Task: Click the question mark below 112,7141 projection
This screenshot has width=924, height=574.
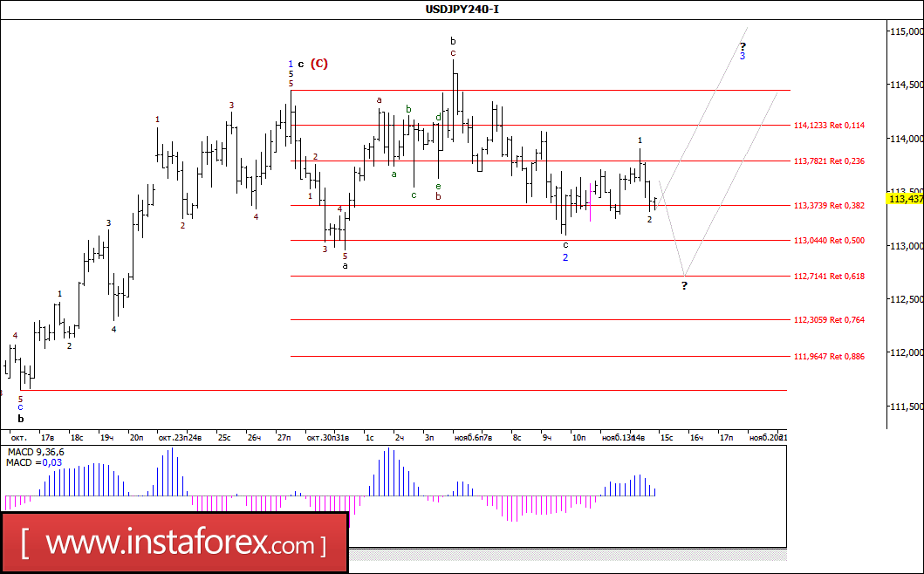Action: (x=684, y=286)
